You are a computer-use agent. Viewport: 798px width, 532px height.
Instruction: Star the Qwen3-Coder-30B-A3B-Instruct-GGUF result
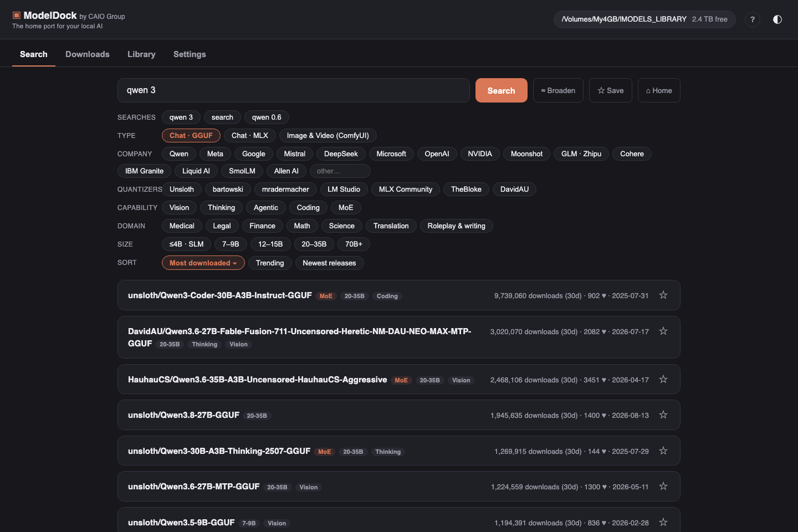coord(663,295)
